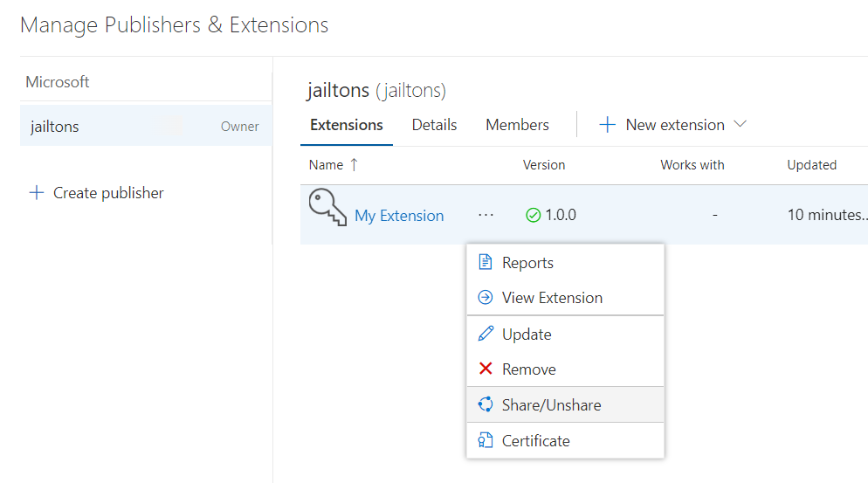Click the red Remove X icon
Viewport: 868px width, 483px height.
486,369
